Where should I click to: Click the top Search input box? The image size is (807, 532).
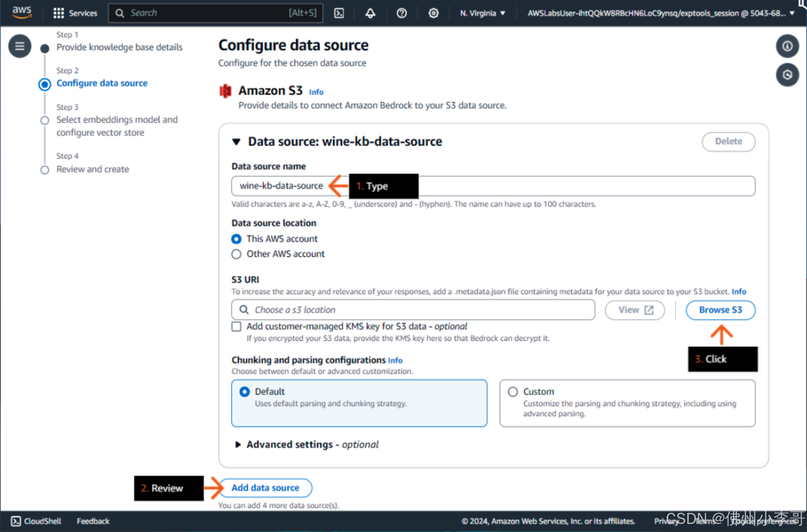click(x=215, y=13)
